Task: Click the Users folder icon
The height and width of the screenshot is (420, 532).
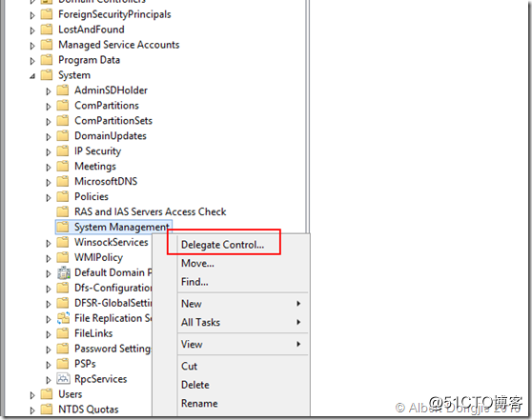Action: pyautogui.click(x=47, y=394)
